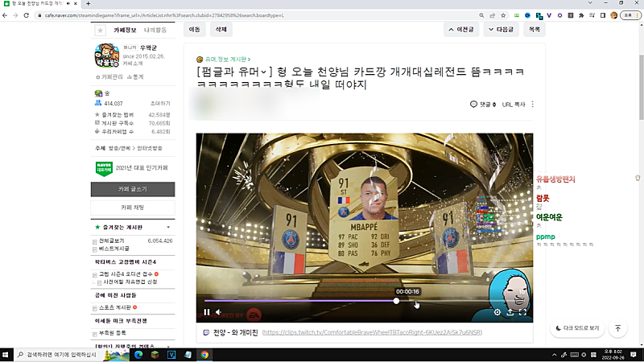Open 통계 statistics link
Image resolution: width=644 pixels, height=362 pixels.
pos(135,76)
